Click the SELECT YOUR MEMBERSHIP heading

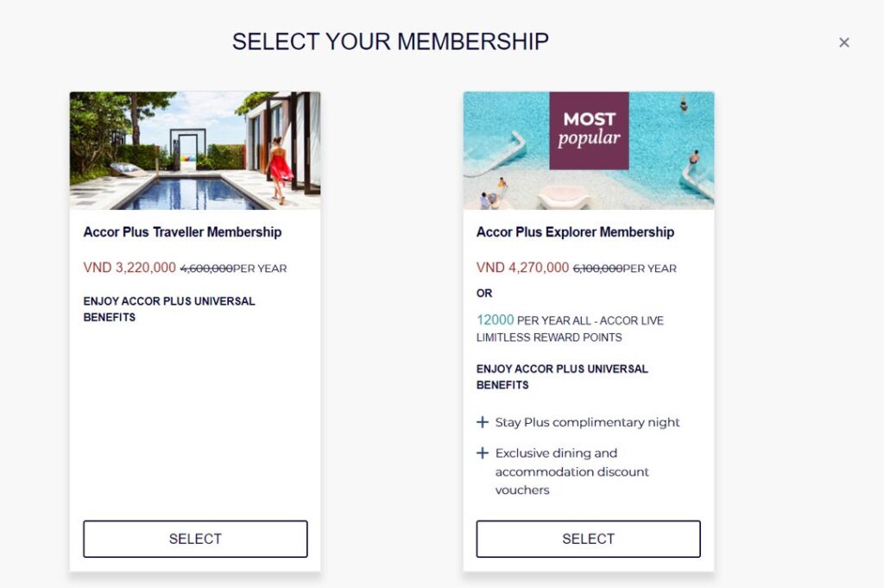click(389, 41)
